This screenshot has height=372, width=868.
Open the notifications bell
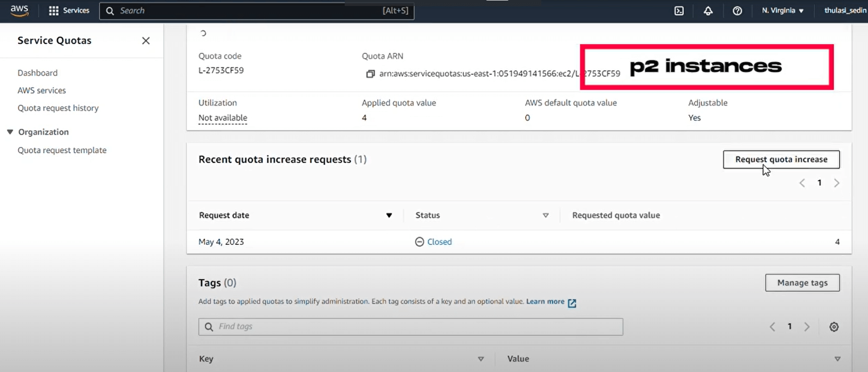708,11
